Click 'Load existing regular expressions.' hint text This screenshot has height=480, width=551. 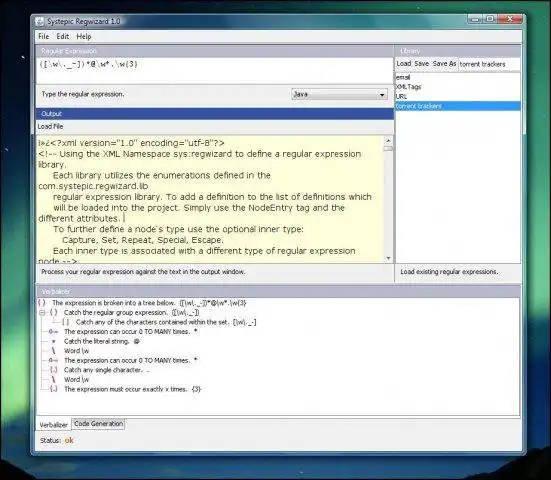[449, 272]
